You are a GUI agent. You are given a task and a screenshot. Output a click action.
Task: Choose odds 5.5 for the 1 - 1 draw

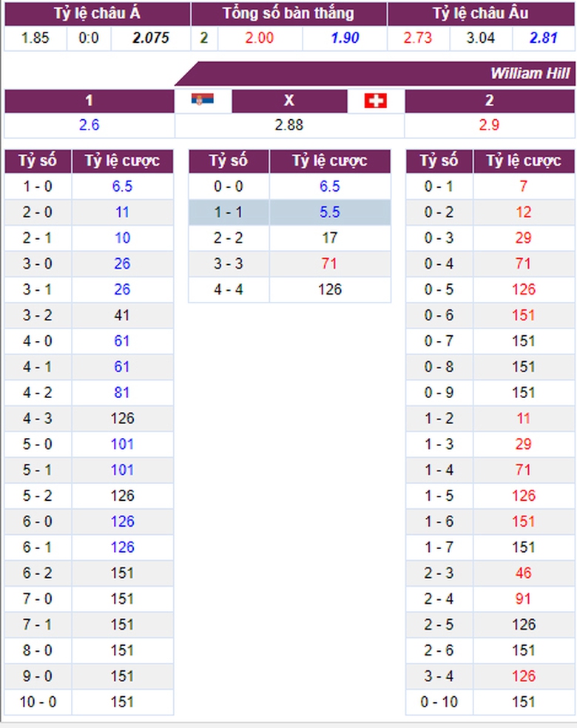pos(330,212)
